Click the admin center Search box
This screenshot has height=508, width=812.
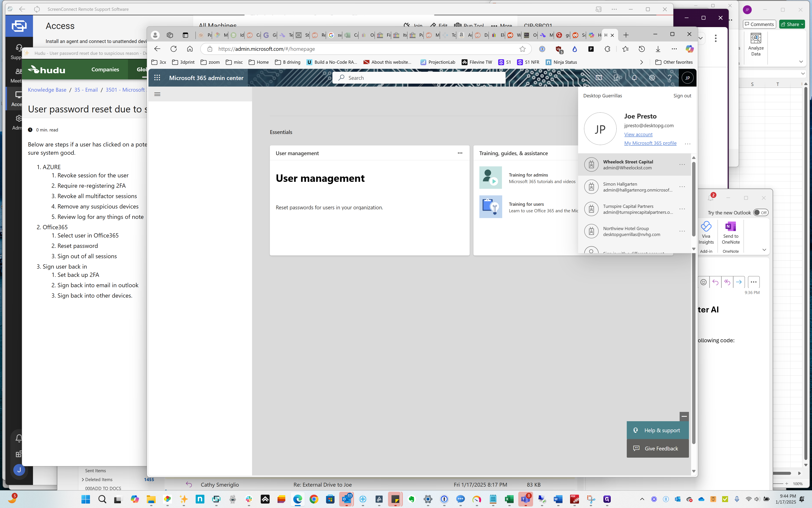point(419,78)
